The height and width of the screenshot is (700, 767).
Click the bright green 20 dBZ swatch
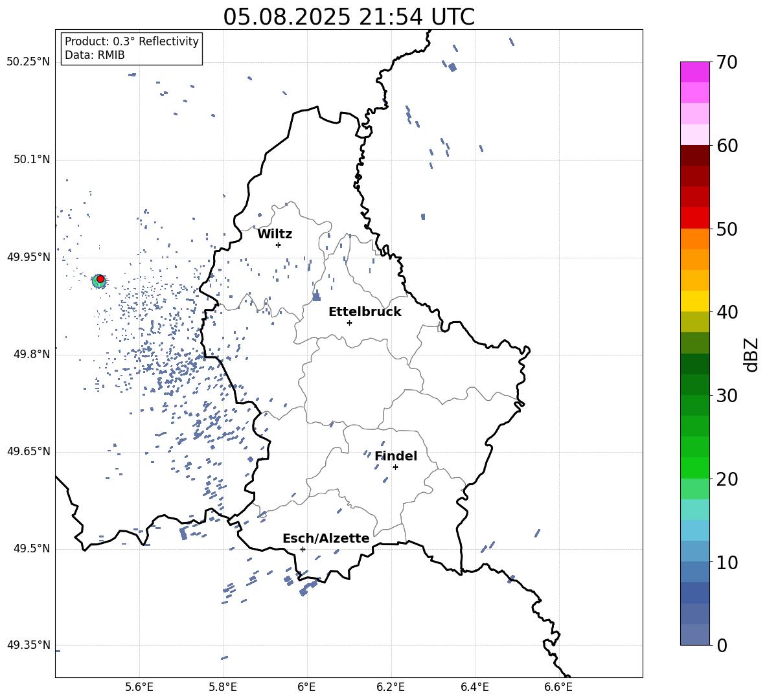point(694,468)
